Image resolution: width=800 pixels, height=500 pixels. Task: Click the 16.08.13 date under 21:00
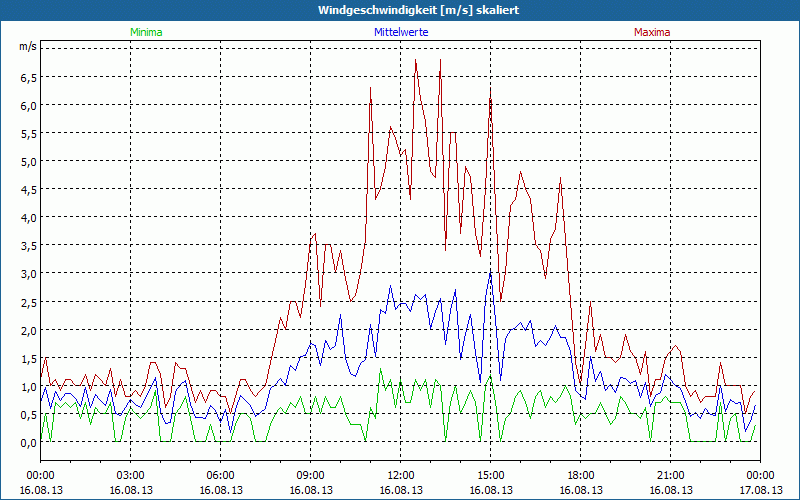click(x=670, y=490)
